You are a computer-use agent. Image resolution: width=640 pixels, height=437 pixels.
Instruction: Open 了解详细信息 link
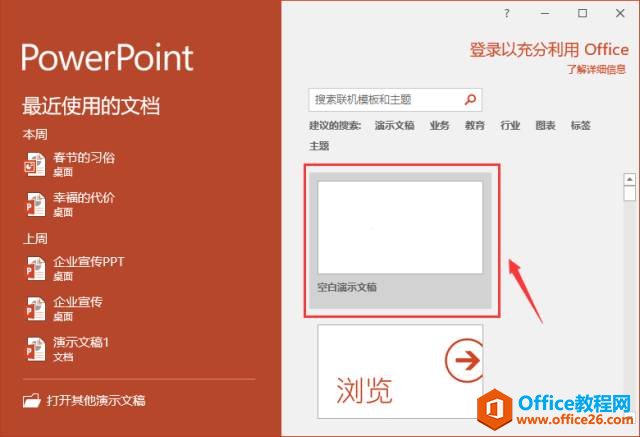click(596, 69)
